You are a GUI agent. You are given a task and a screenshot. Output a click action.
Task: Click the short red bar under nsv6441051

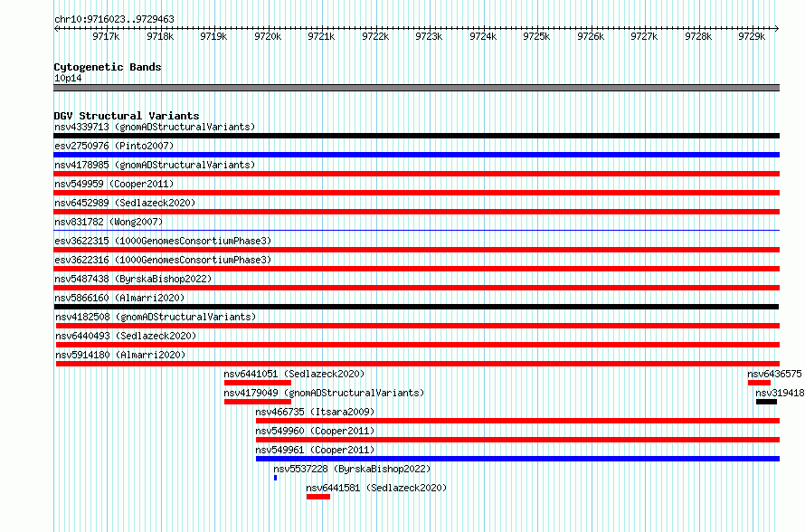pos(258,383)
